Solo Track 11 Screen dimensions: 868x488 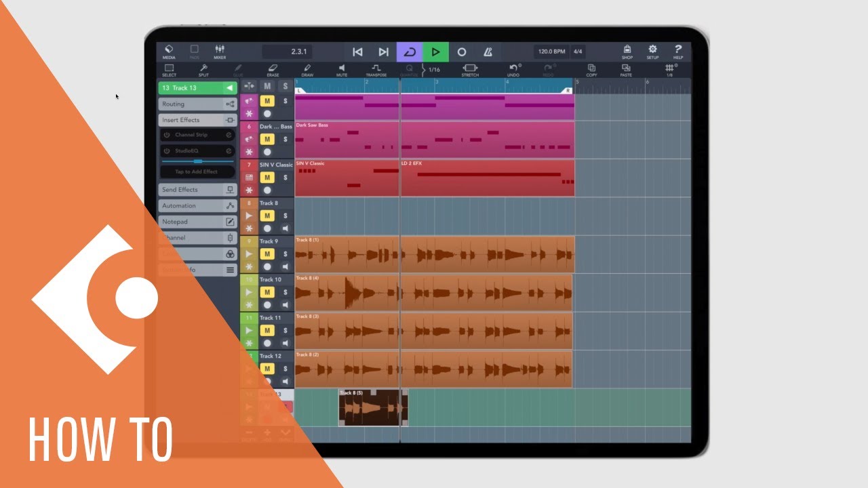tap(285, 331)
